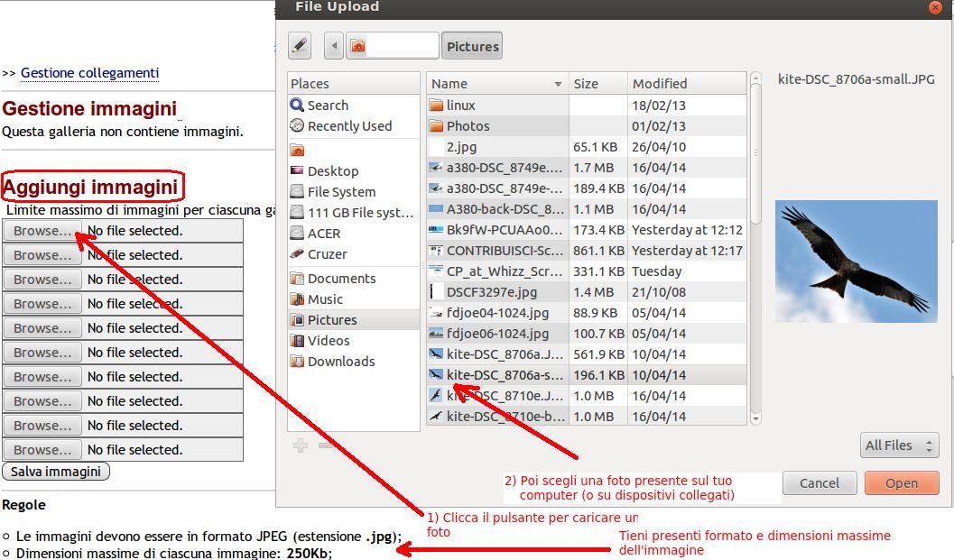Open the Photos folder in file list
Screen dimensions: 954x560
click(468, 126)
